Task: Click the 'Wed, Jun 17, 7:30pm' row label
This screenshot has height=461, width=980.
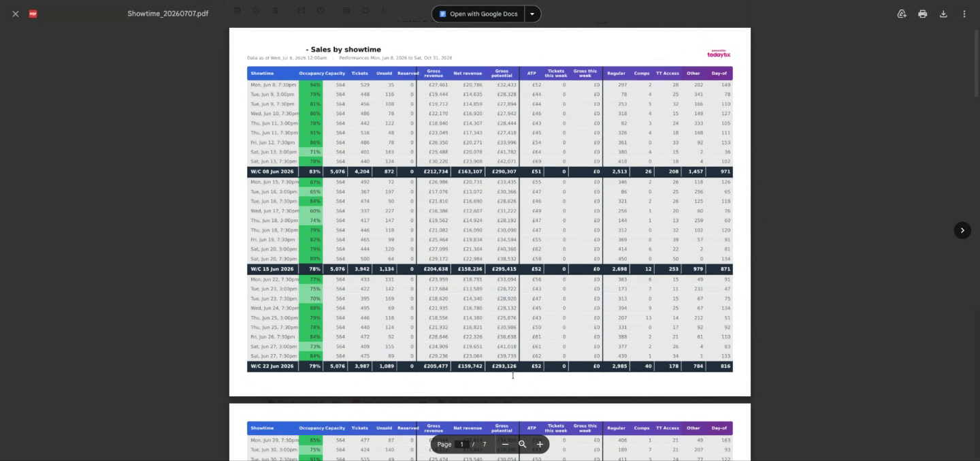Action: tap(274, 211)
